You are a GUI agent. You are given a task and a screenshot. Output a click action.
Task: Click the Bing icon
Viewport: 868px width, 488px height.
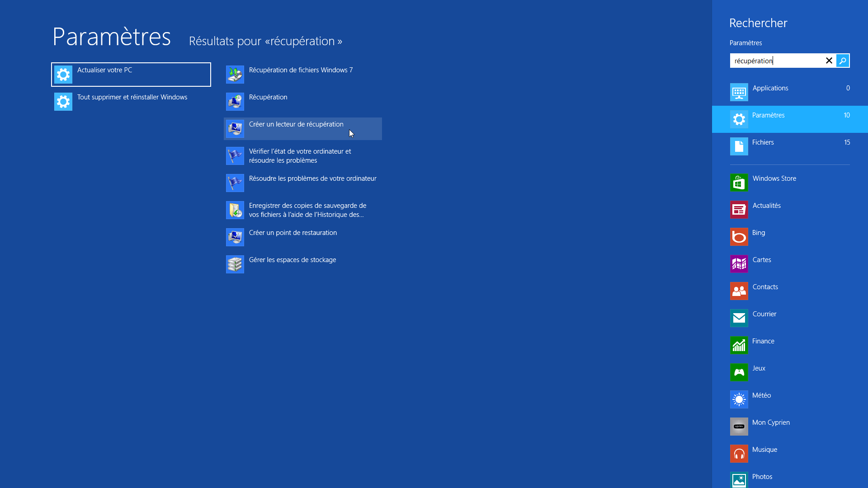pos(739,237)
